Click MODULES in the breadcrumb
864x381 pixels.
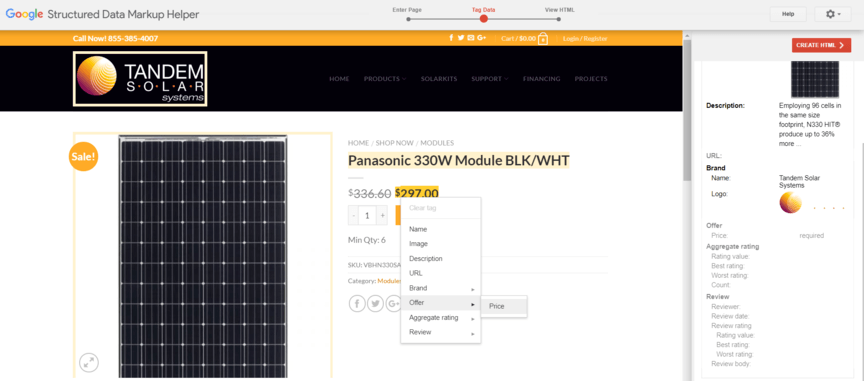point(437,143)
